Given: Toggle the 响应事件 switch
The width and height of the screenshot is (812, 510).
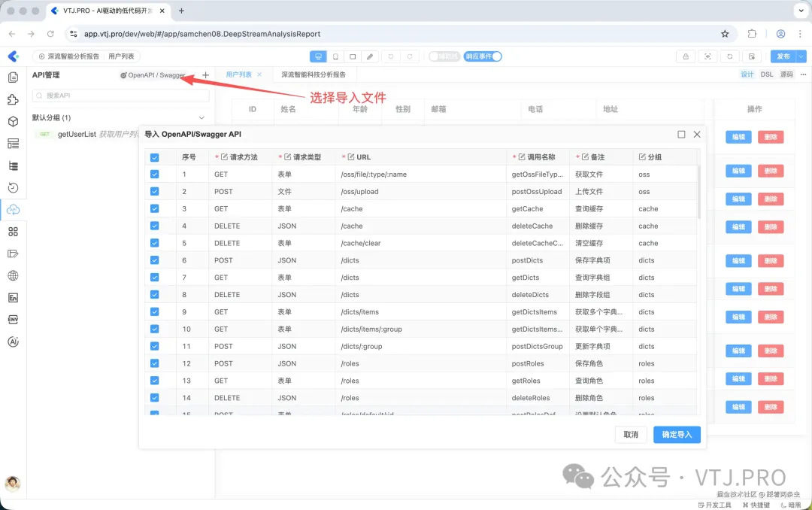Looking at the screenshot, I should click(483, 56).
